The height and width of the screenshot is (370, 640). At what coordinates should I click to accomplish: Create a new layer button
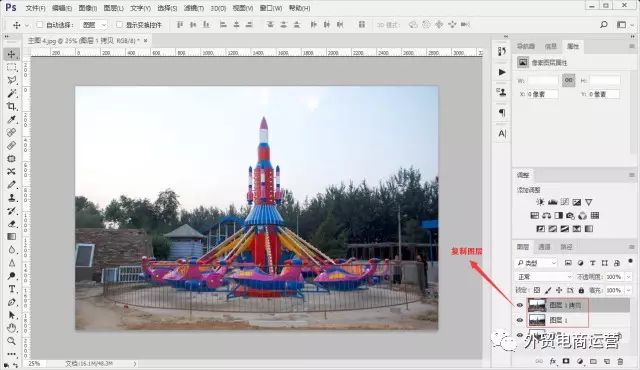click(607, 361)
